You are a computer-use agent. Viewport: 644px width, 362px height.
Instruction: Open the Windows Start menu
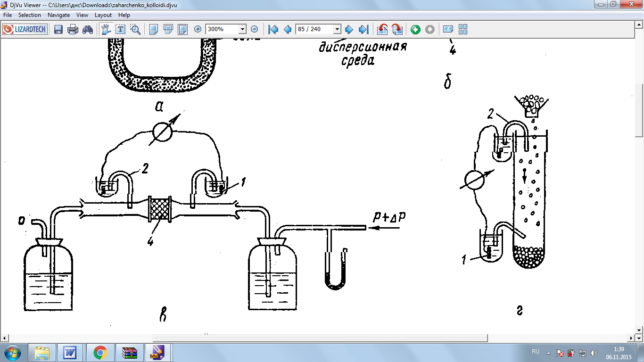[12, 352]
